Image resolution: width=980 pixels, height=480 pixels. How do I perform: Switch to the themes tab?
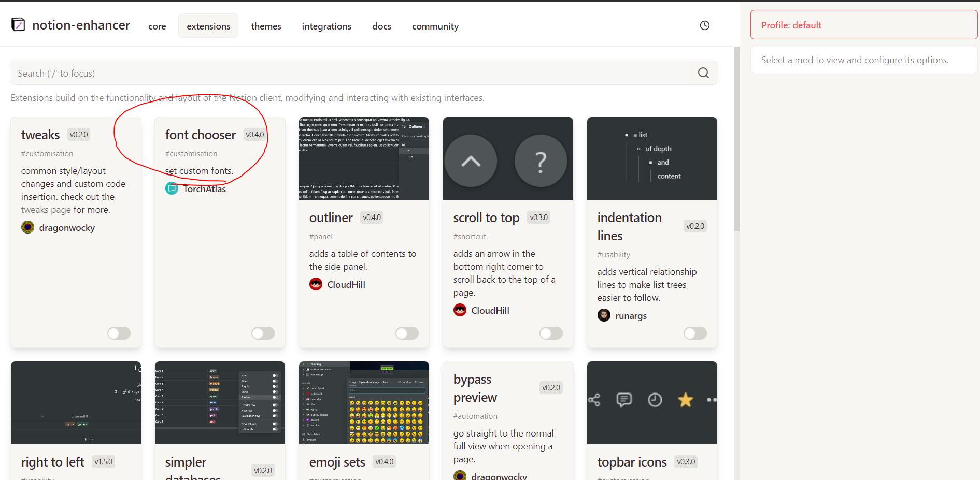click(266, 26)
